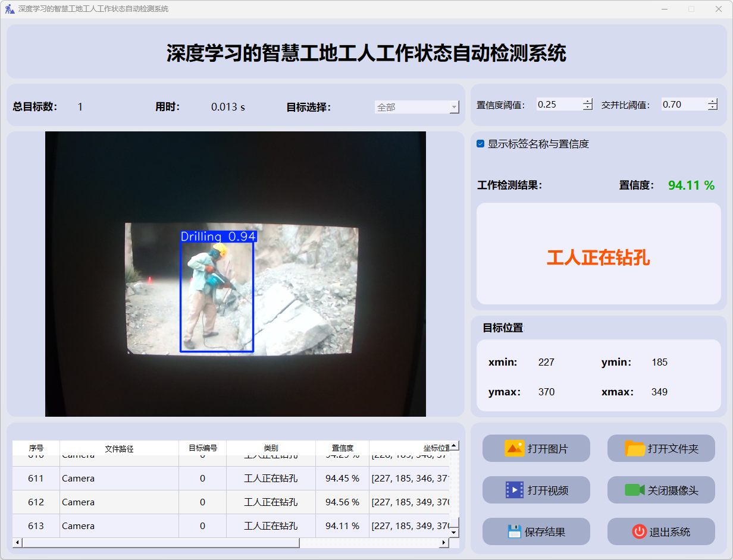The width and height of the screenshot is (733, 560).
Task: Increase the 置信度阈值 value with up arrow
Action: [x=588, y=101]
